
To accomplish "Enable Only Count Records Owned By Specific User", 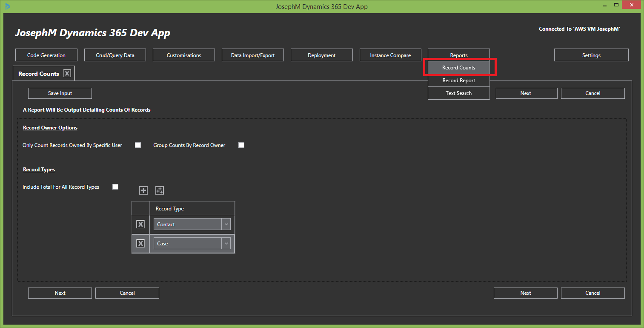I will pos(138,145).
